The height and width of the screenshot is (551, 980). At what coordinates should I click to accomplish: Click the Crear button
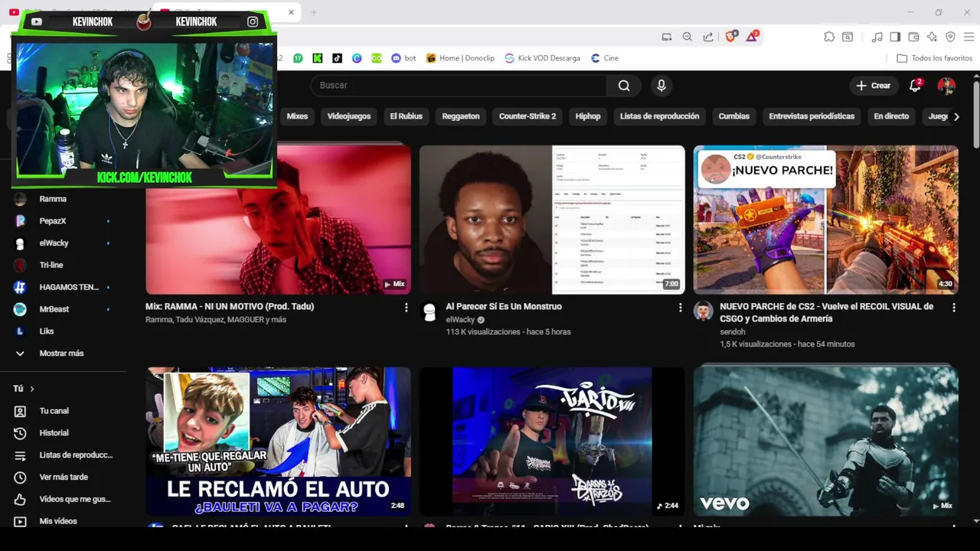tap(874, 86)
